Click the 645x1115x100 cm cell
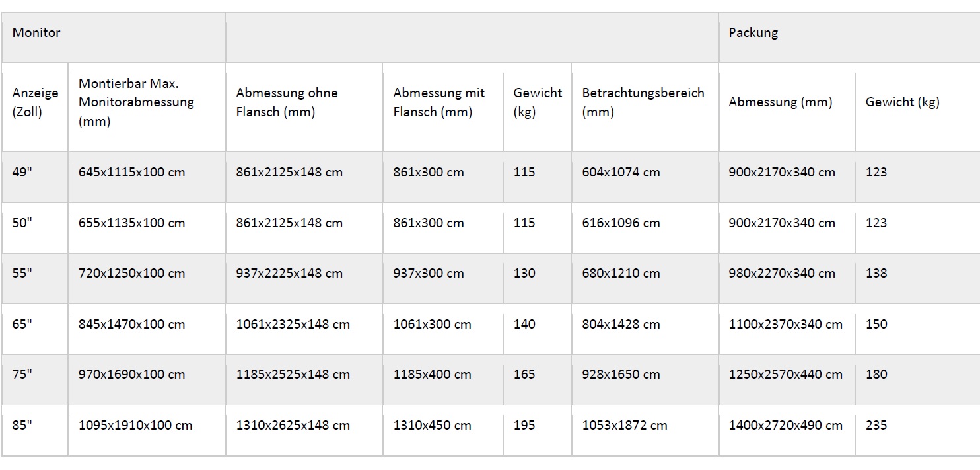The width and height of the screenshot is (980, 470). pos(131,172)
